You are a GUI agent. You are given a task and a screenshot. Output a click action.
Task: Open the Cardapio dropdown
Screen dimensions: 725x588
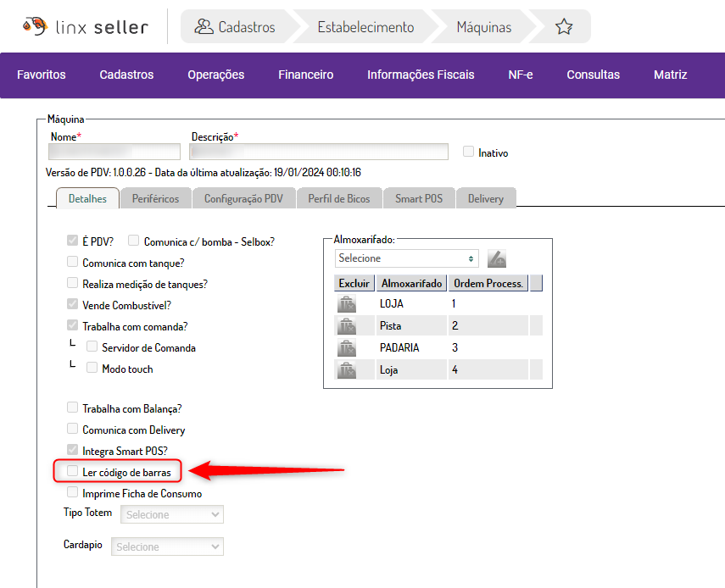pyautogui.click(x=167, y=546)
